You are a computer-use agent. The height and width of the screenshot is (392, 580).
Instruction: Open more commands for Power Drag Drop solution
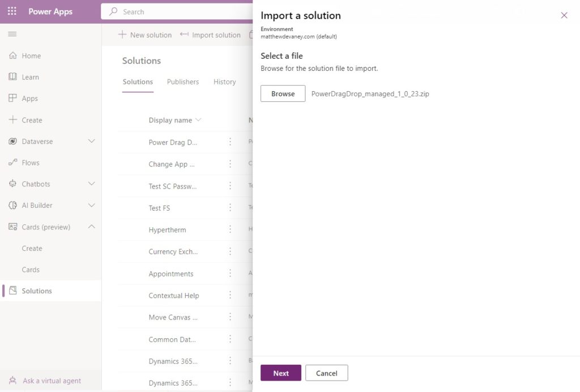229,142
